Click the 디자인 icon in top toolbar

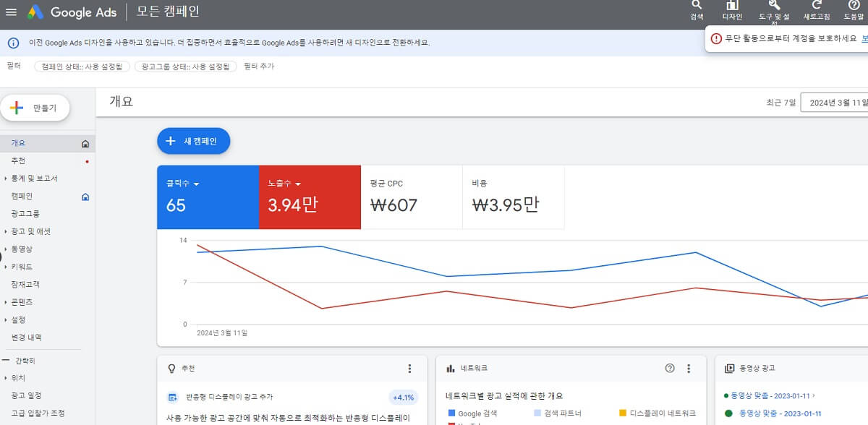(x=733, y=9)
